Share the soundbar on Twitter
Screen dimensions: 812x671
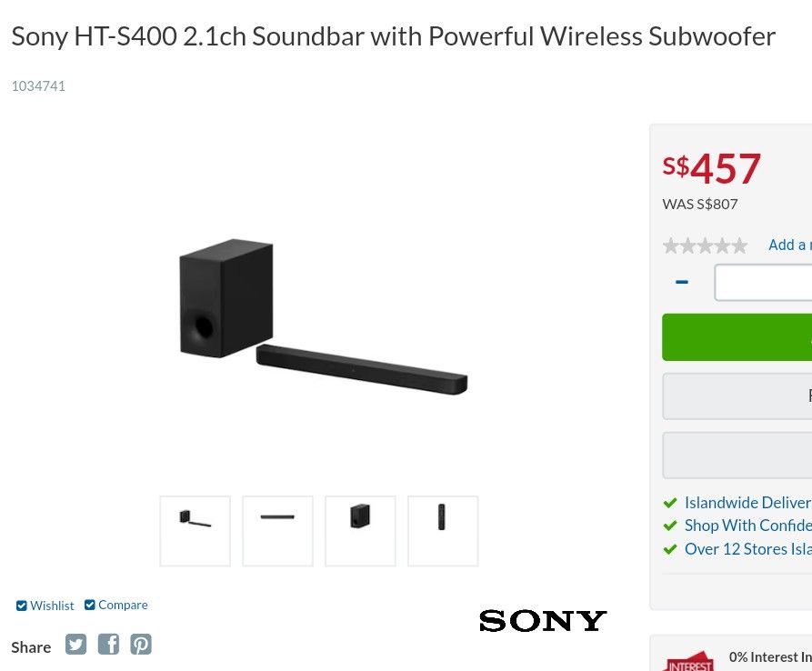tap(75, 644)
